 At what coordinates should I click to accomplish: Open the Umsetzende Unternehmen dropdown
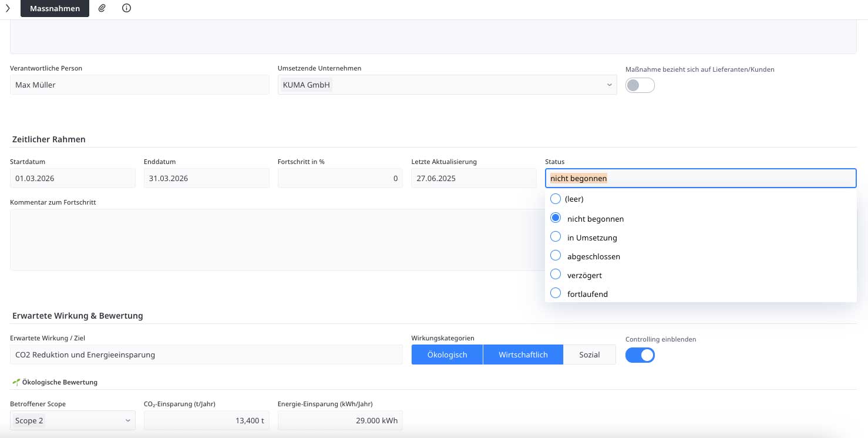[x=448, y=85]
